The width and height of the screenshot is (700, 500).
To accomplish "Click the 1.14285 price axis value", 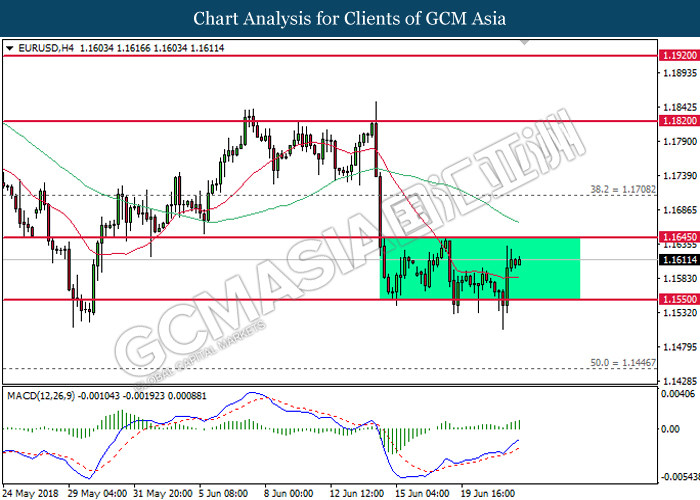I will click(680, 381).
